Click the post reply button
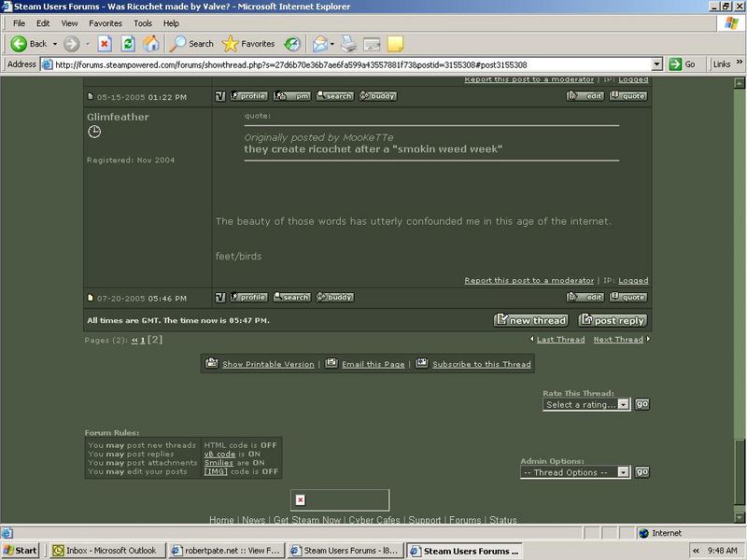Image resolution: width=747 pixels, height=560 pixels. 612,320
